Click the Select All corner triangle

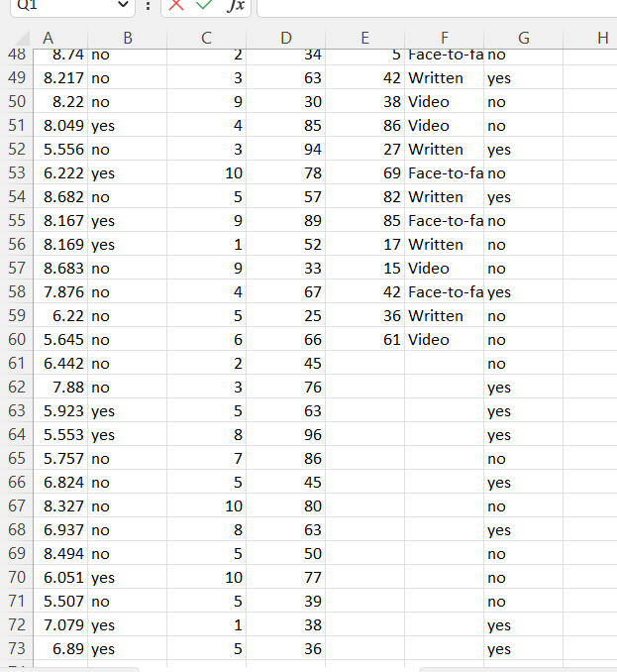point(21,38)
